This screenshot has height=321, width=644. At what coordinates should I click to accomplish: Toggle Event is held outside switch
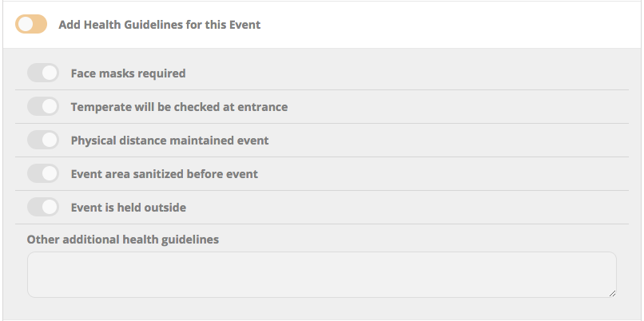[x=43, y=208]
